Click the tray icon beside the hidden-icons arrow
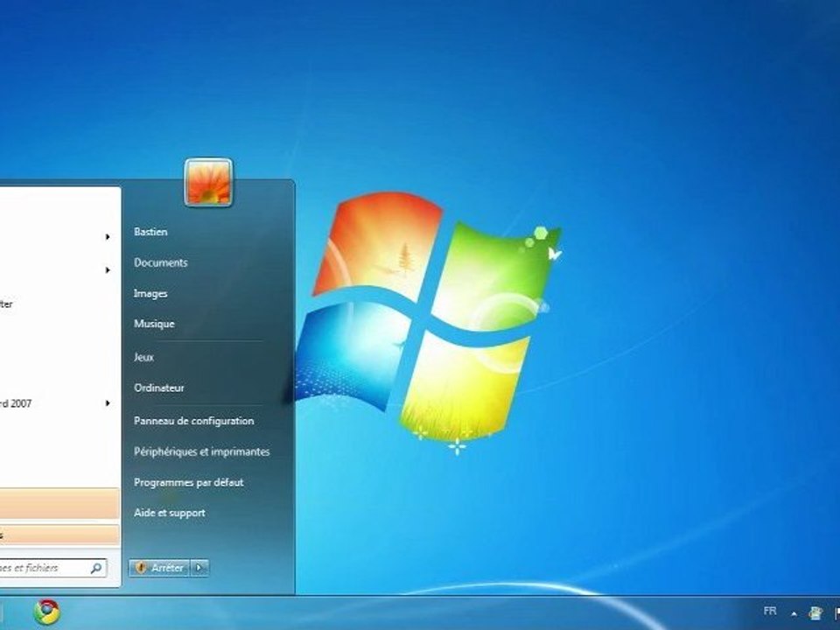Screen dimensions: 840x630 [815, 612]
